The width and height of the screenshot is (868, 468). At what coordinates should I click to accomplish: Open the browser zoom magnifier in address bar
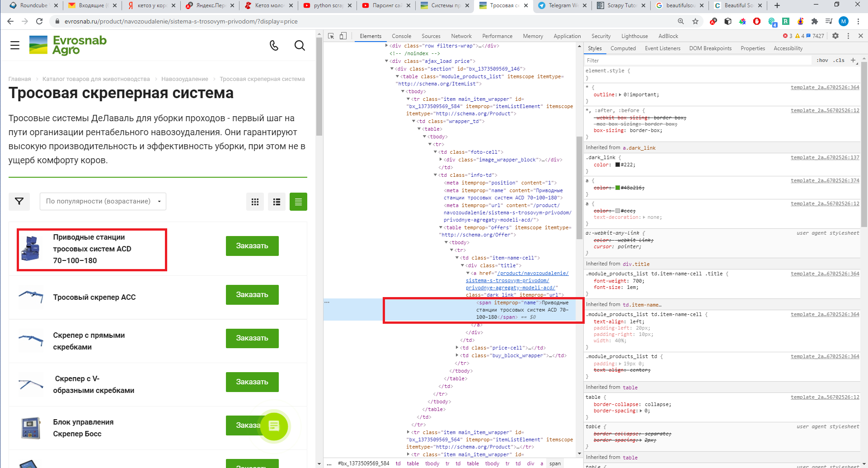[681, 21]
